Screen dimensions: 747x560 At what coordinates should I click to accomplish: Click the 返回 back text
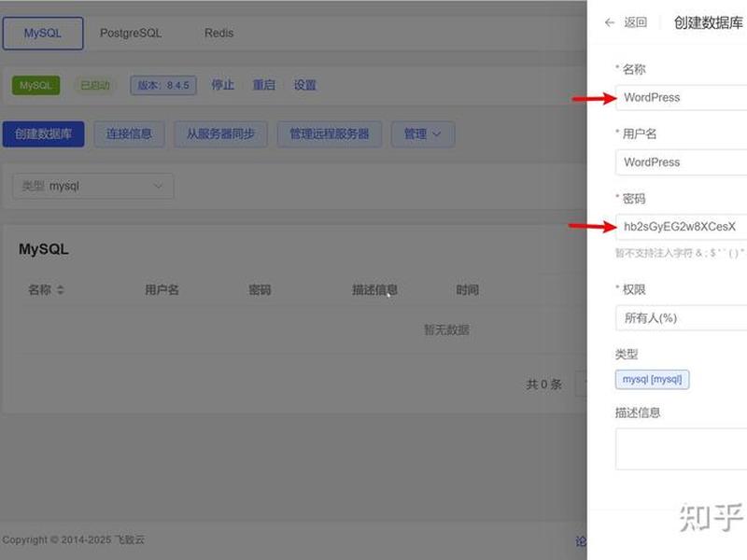click(636, 22)
